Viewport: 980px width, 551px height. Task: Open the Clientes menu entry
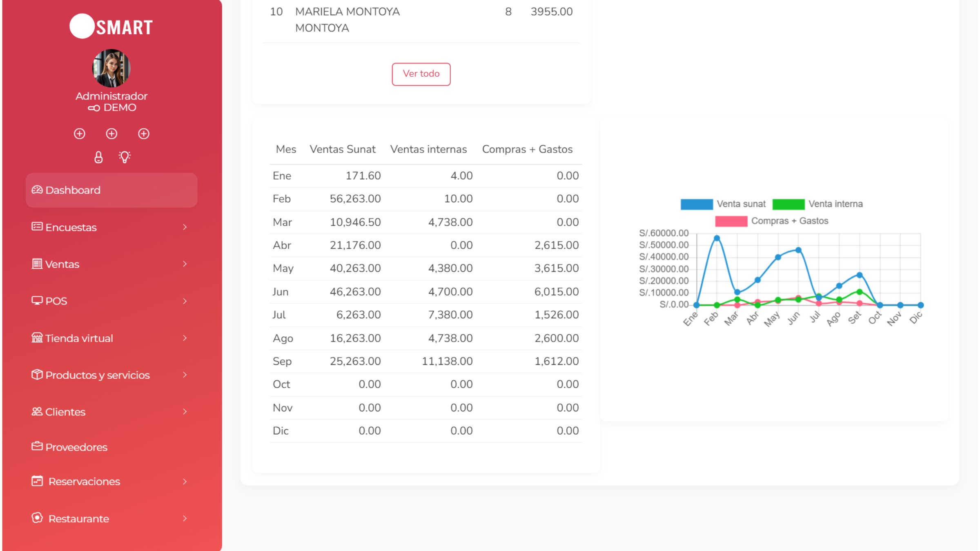click(x=65, y=412)
